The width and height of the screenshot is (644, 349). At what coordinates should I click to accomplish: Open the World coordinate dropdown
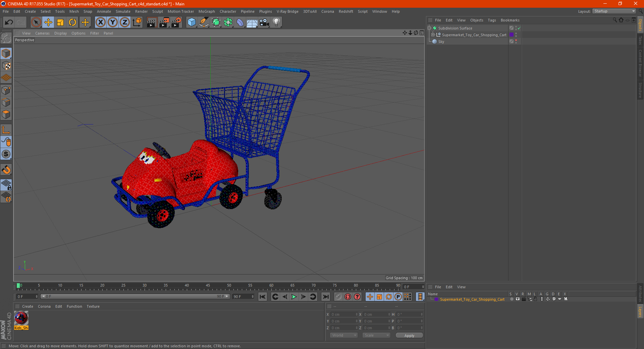(x=344, y=335)
